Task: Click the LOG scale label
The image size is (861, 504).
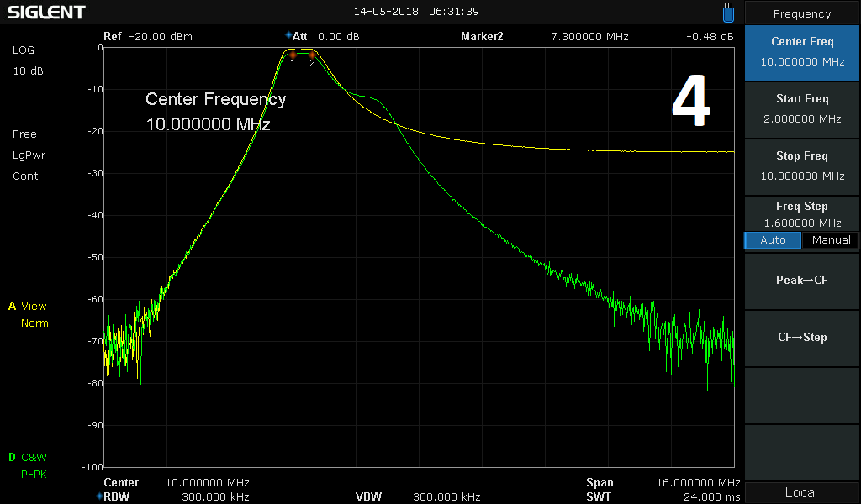Action: pos(24,50)
